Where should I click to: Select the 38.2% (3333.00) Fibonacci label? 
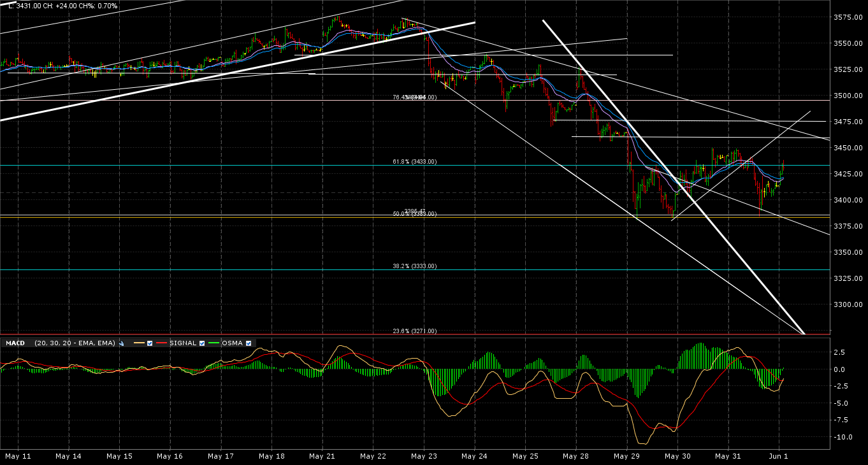(414, 266)
